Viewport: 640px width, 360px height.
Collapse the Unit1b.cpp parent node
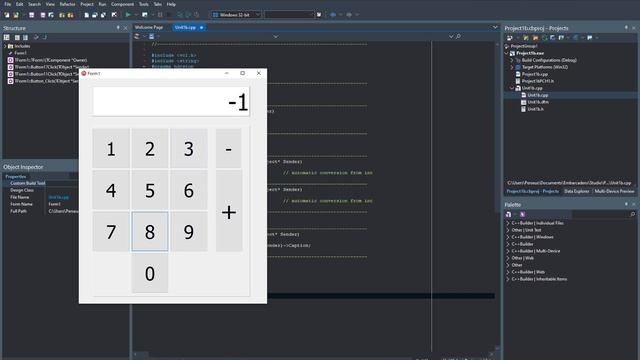coord(512,88)
